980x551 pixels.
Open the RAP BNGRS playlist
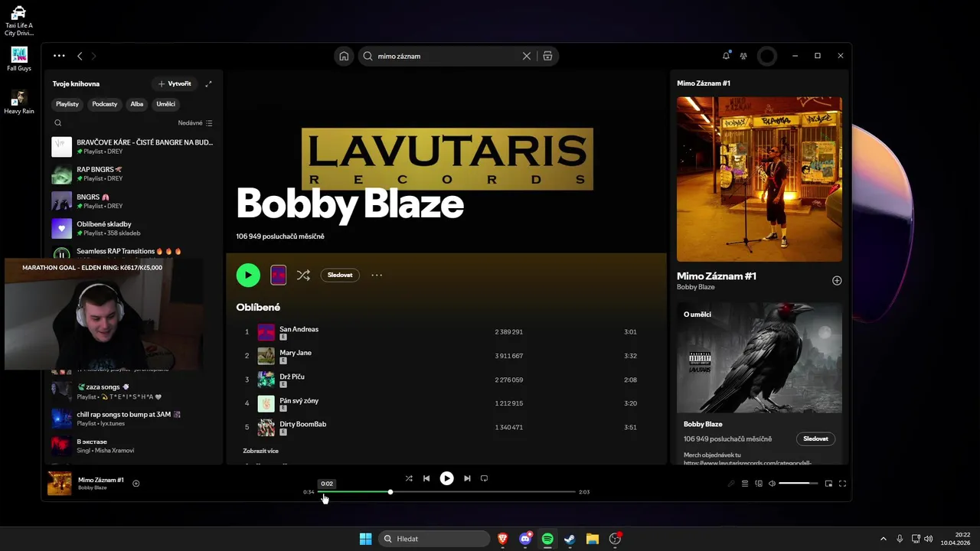[x=133, y=174]
